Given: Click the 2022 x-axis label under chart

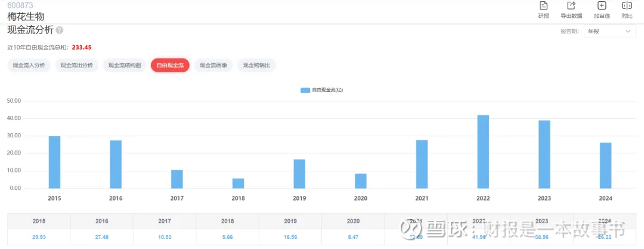Looking at the screenshot, I should click(484, 198).
